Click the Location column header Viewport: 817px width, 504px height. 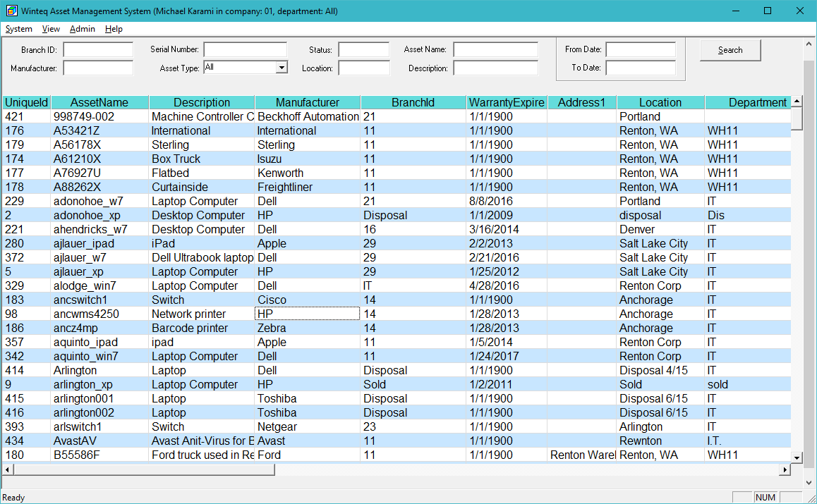point(660,103)
